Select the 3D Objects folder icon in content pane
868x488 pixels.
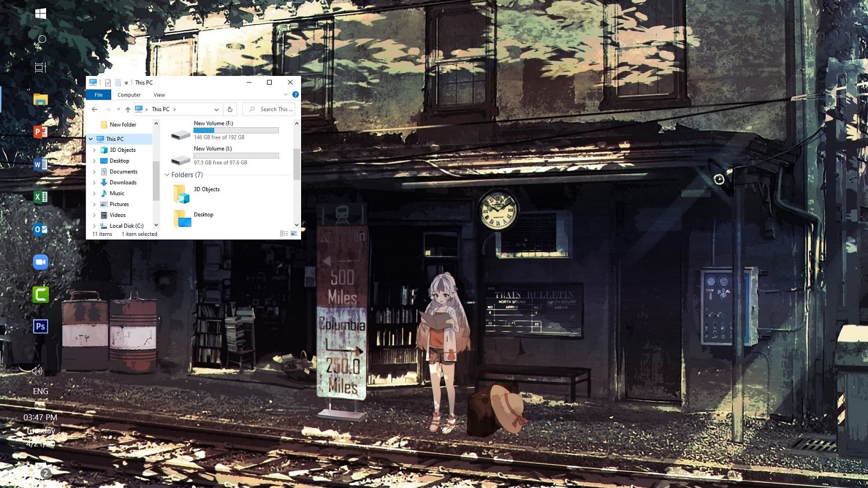182,194
